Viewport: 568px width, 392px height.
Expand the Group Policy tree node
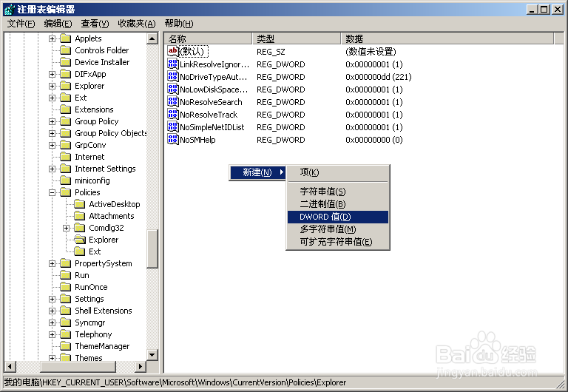53,122
